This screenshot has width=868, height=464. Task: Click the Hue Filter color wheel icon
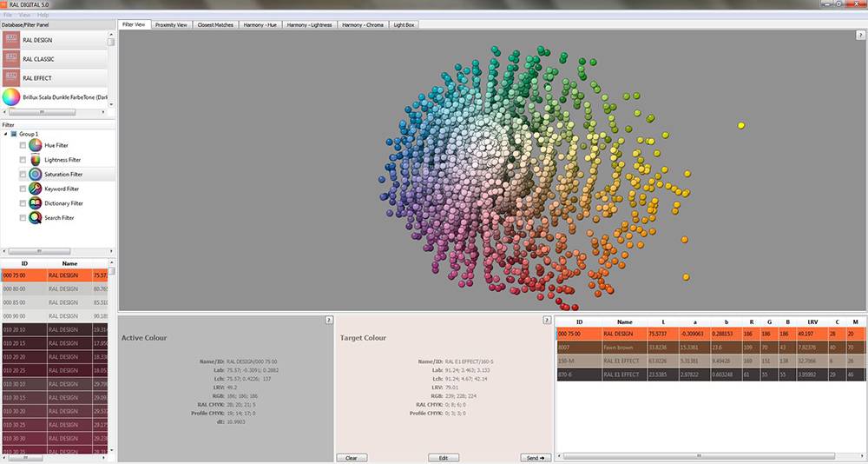tap(35, 145)
